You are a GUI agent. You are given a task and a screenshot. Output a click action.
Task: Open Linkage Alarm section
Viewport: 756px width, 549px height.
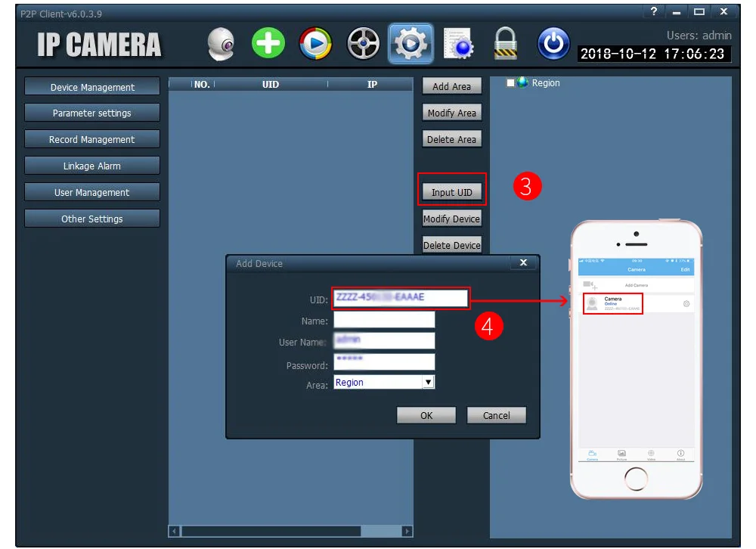click(x=92, y=166)
